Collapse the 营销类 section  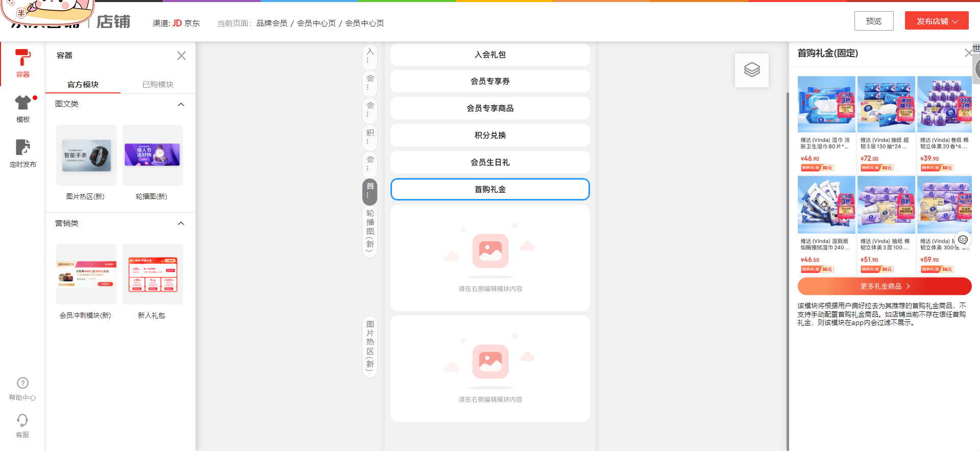click(x=181, y=223)
